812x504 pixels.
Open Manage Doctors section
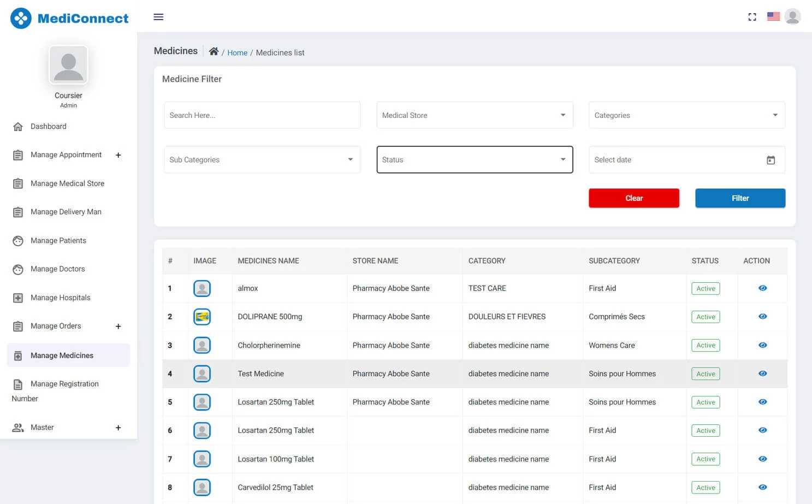point(57,269)
